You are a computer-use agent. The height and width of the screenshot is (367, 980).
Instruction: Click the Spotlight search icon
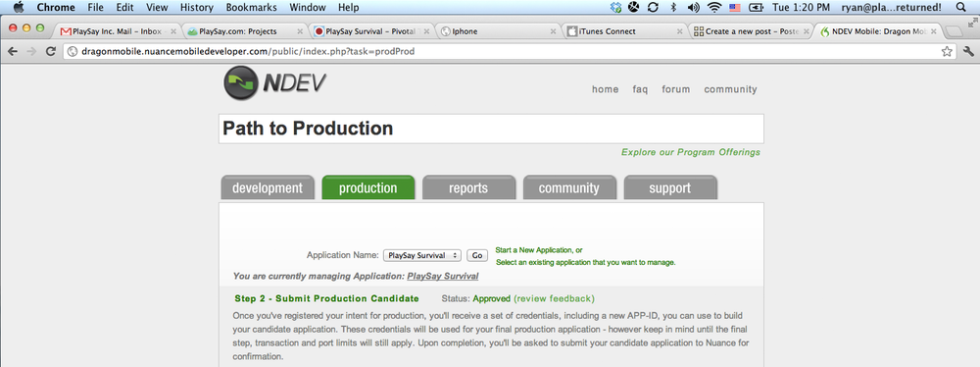click(x=960, y=8)
